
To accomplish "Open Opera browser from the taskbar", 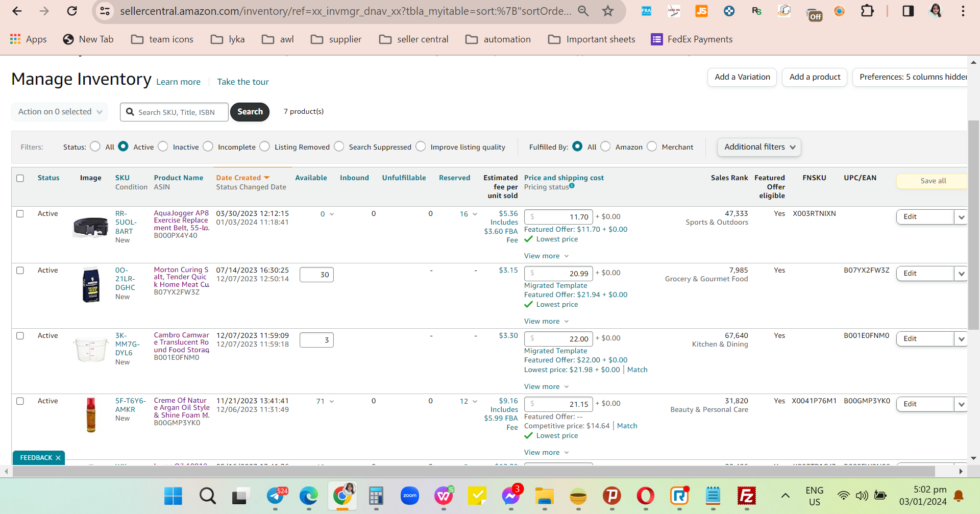I will (646, 496).
